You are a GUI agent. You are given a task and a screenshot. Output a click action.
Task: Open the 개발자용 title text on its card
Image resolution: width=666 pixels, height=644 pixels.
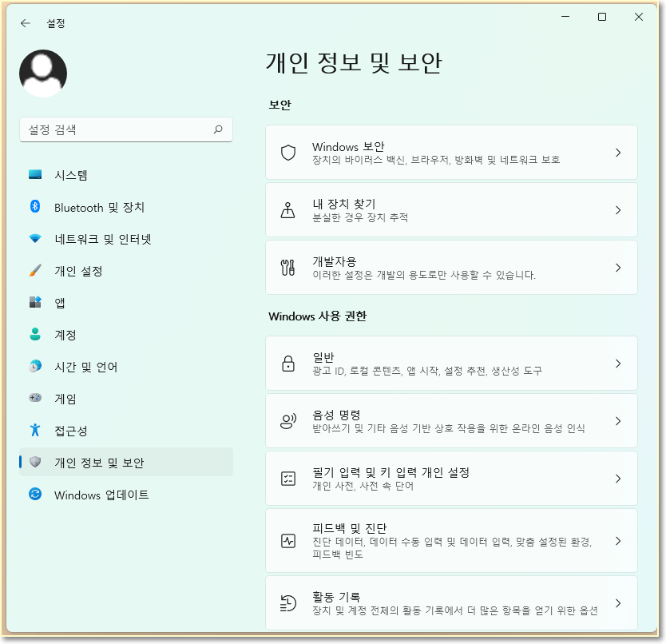tap(335, 261)
